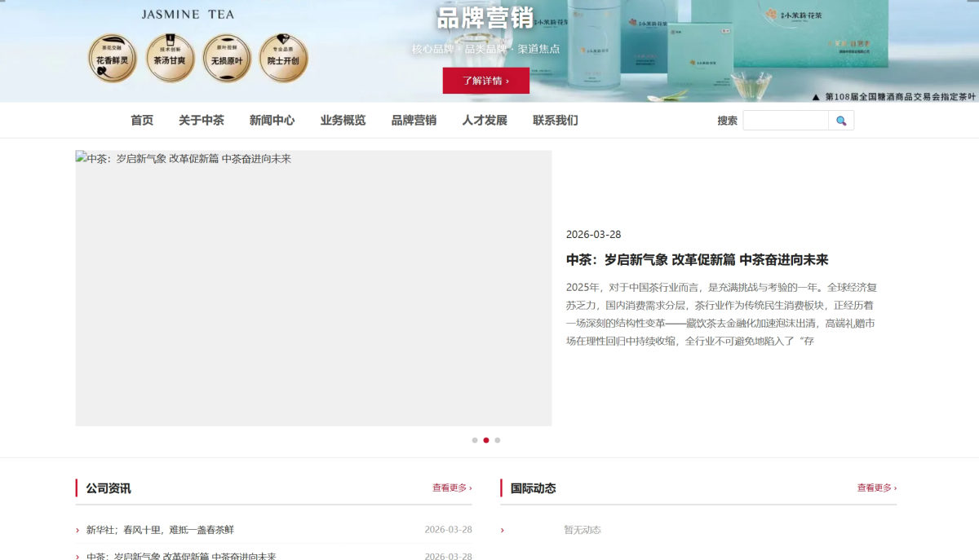The height and width of the screenshot is (560, 979).
Task: Go to 新闻中心 in navigation
Action: tap(272, 121)
